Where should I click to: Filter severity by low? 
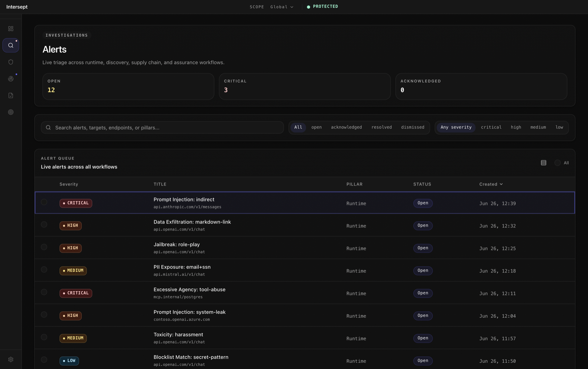tap(559, 127)
